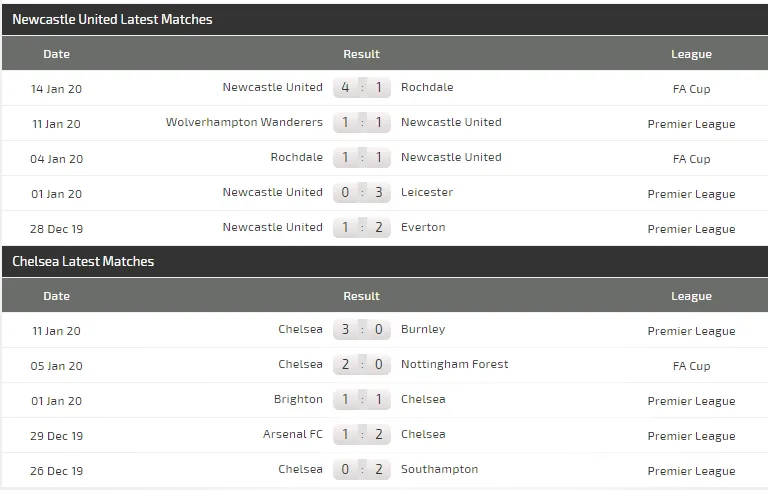The image size is (768, 490).
Task: Click the 3:0 score against Burnley
Action: click(361, 330)
